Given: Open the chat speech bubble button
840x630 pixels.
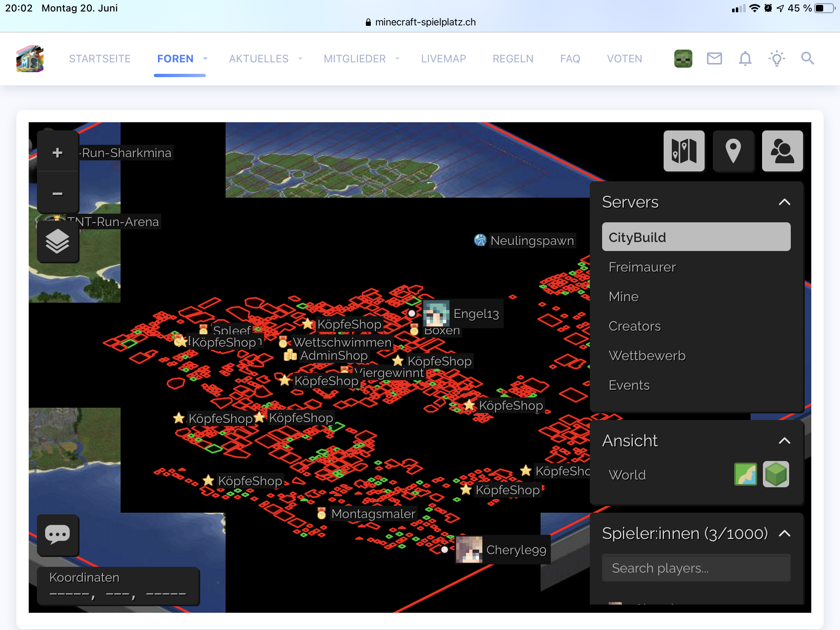Looking at the screenshot, I should 57,534.
